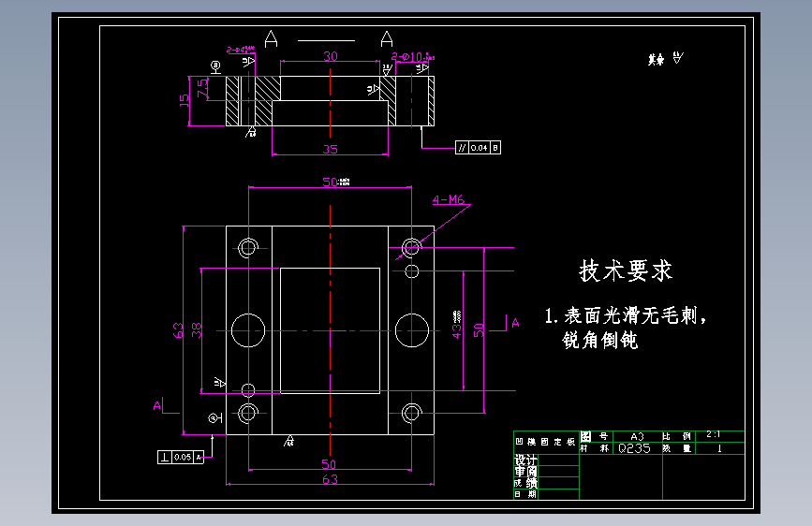Image resolution: width=812 pixels, height=526 pixels.
Task: Select the 43 vertical dimension text
Action: (456, 330)
